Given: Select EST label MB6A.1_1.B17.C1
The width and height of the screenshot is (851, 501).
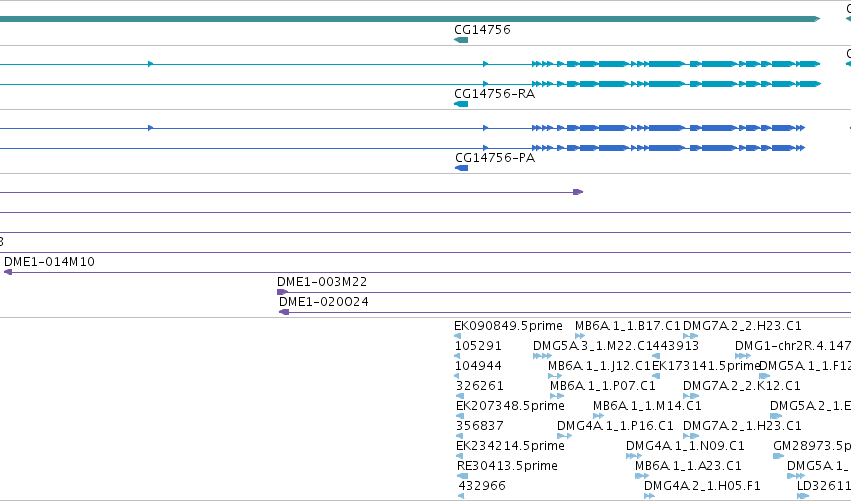Looking at the screenshot, I should coord(627,326).
